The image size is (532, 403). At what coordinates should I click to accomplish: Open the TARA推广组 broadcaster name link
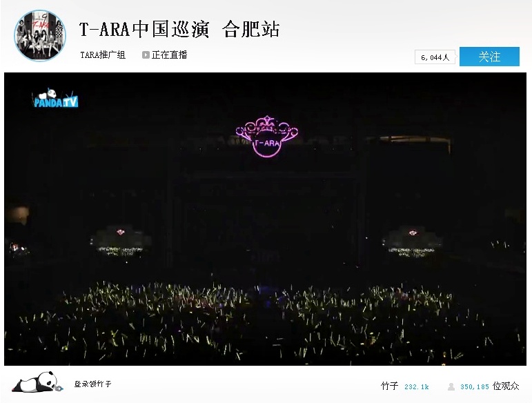coord(103,55)
